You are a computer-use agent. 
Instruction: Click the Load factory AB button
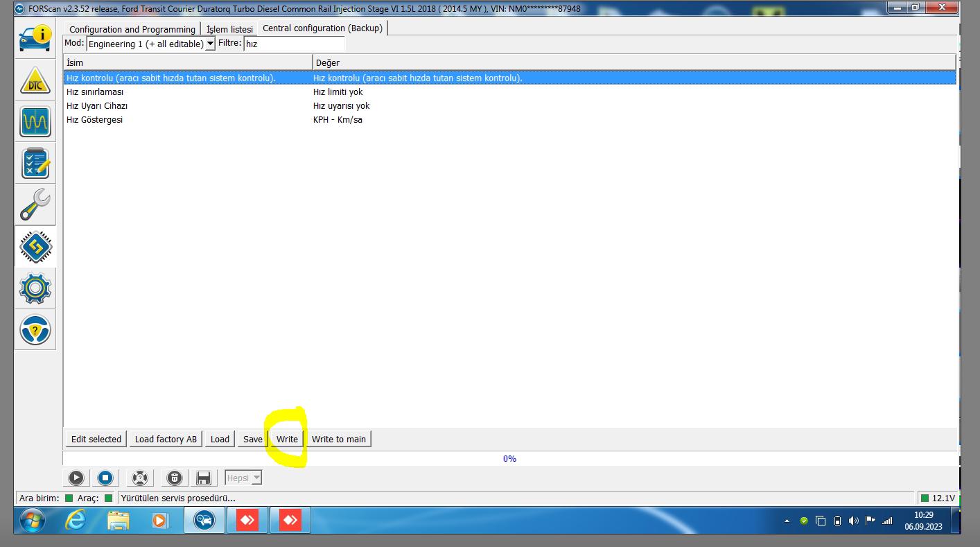(x=166, y=439)
